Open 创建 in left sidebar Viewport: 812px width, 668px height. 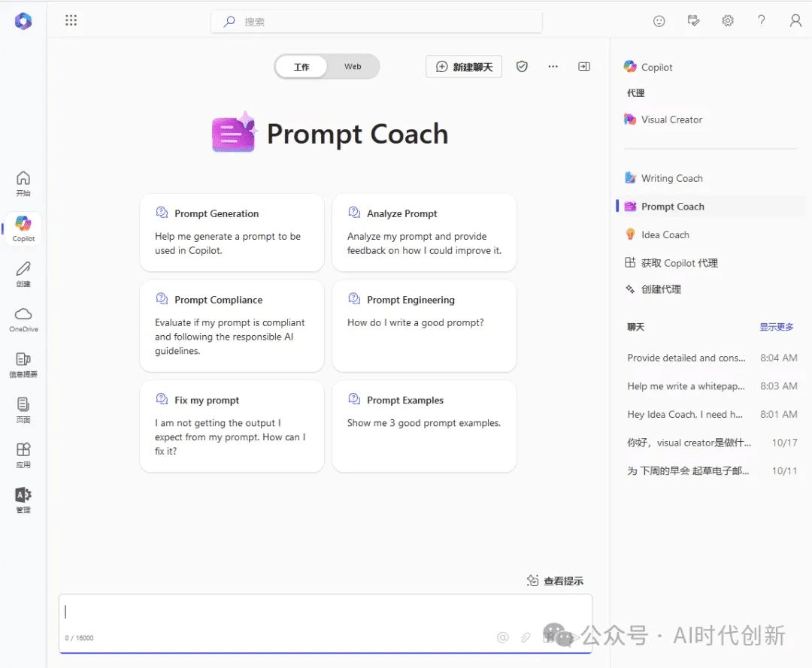click(23, 274)
